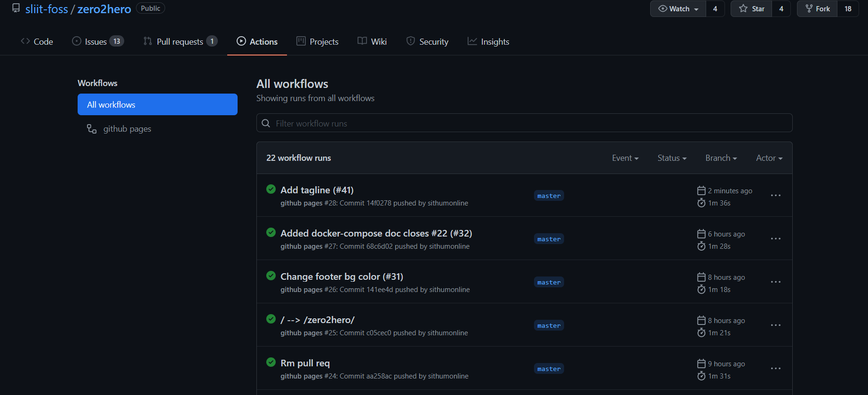Viewport: 868px width, 395px height.
Task: Click stopwatch icon next to 1m 31s
Action: [701, 376]
